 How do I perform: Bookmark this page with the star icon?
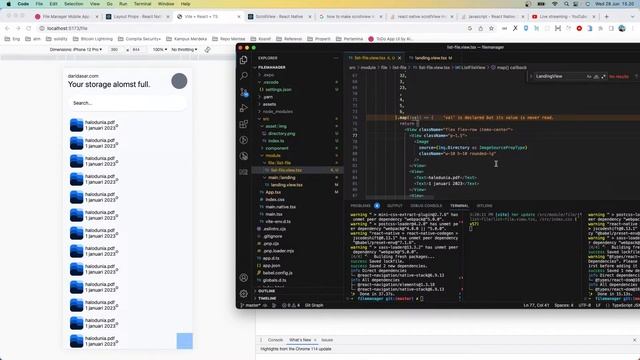491,28
